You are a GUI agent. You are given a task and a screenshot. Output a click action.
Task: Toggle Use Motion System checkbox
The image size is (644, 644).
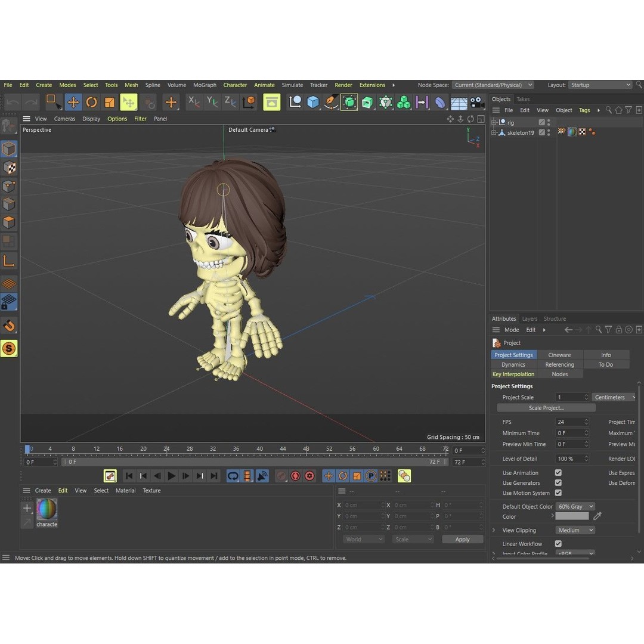click(x=558, y=493)
